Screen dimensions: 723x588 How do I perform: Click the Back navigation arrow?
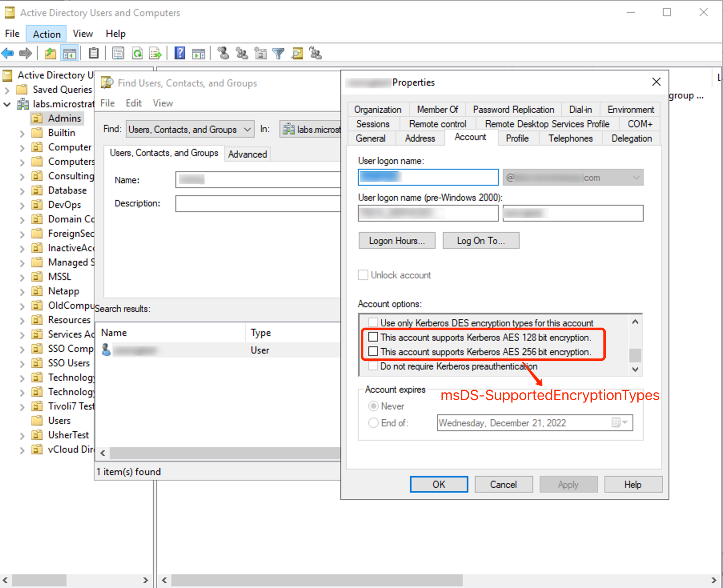[x=7, y=53]
